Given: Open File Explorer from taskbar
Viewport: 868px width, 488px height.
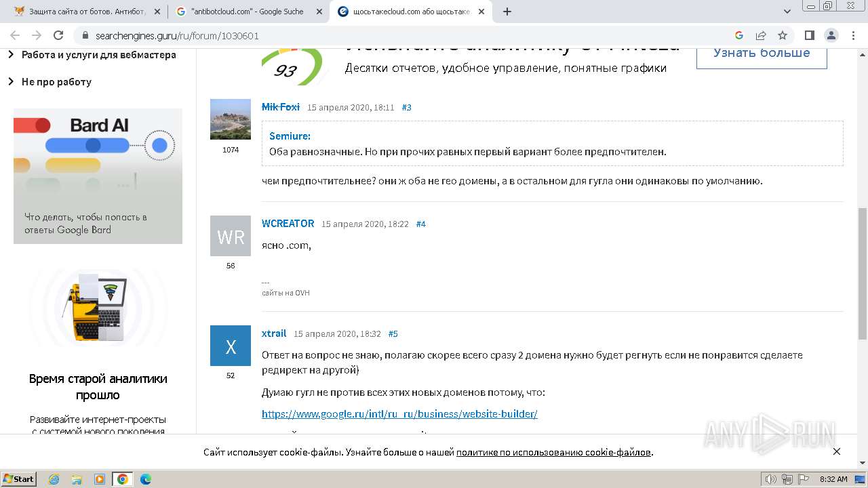Looking at the screenshot, I should (77, 479).
